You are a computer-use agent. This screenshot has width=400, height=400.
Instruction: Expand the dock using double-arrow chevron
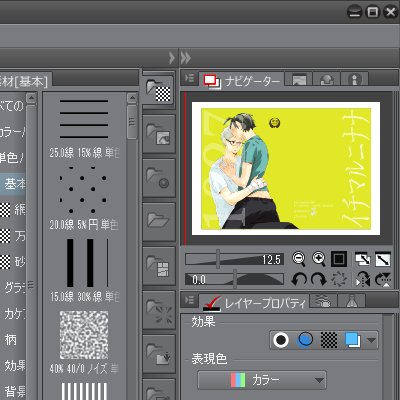coord(186,58)
